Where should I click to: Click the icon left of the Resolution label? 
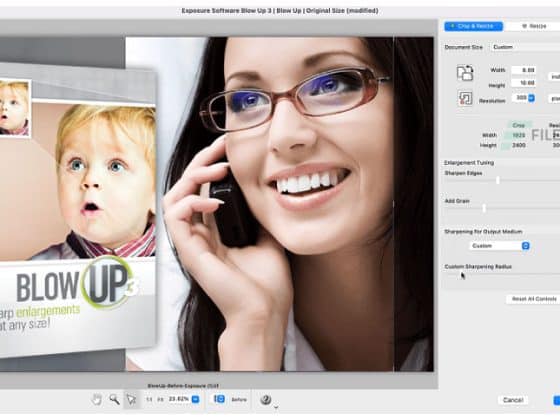(x=465, y=98)
